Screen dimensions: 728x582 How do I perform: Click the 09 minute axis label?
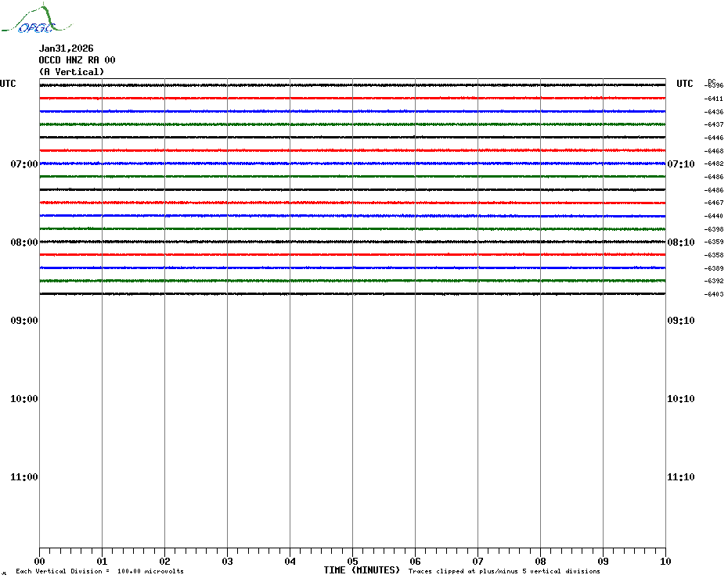pyautogui.click(x=603, y=562)
